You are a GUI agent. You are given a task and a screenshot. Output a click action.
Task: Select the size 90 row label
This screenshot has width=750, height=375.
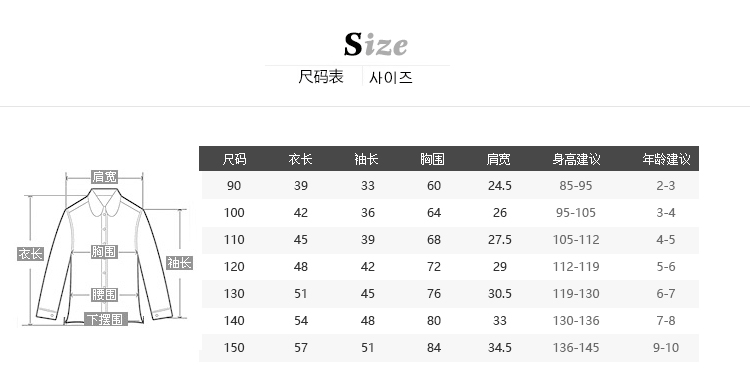tap(234, 186)
